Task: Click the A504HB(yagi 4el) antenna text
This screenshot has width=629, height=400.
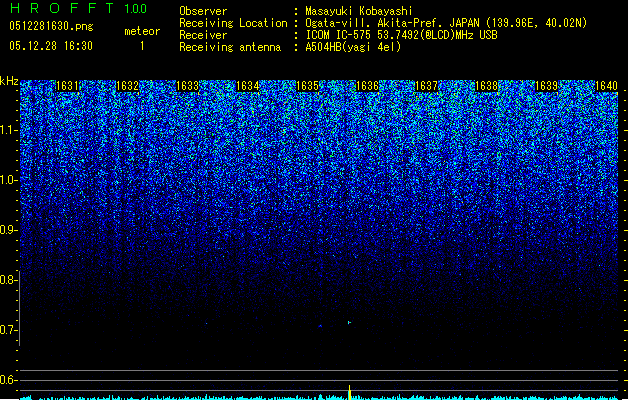Action: pos(353,47)
